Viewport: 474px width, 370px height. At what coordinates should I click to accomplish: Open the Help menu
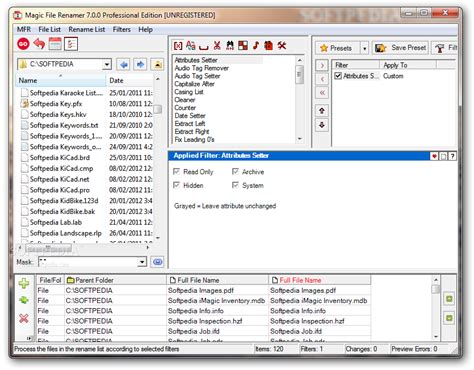click(146, 29)
